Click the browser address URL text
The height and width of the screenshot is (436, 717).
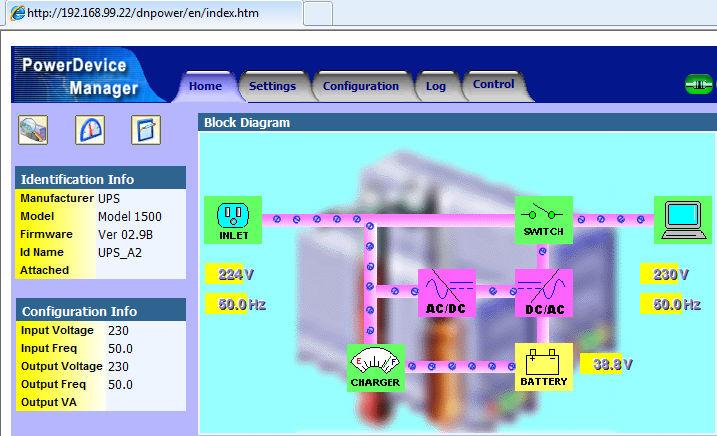pyautogui.click(x=143, y=13)
